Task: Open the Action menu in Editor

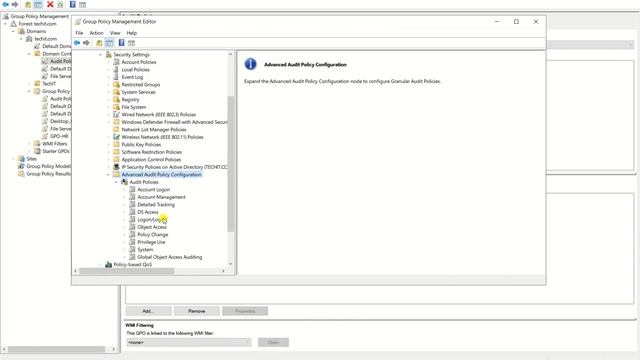Action: pos(96,33)
